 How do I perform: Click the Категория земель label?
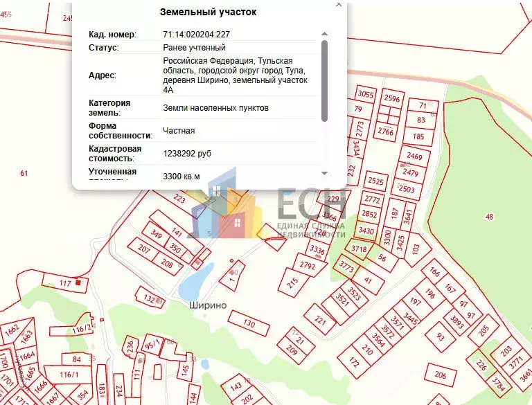109,108
